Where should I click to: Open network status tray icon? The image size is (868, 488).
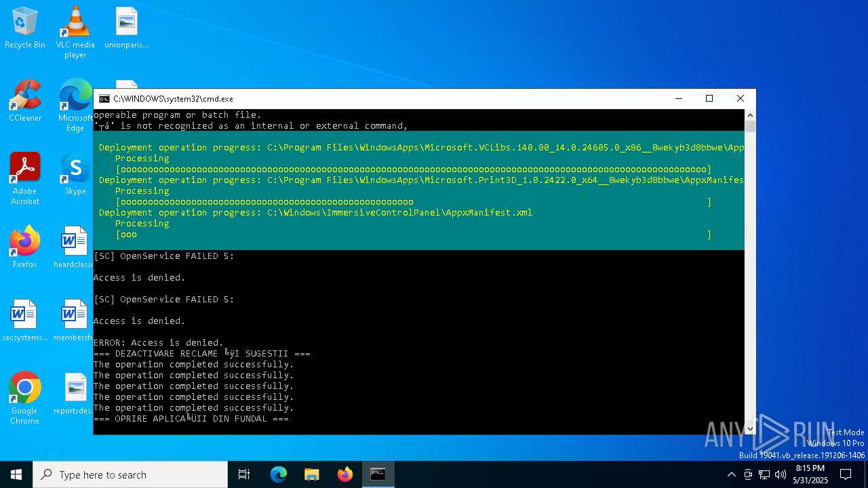[764, 474]
